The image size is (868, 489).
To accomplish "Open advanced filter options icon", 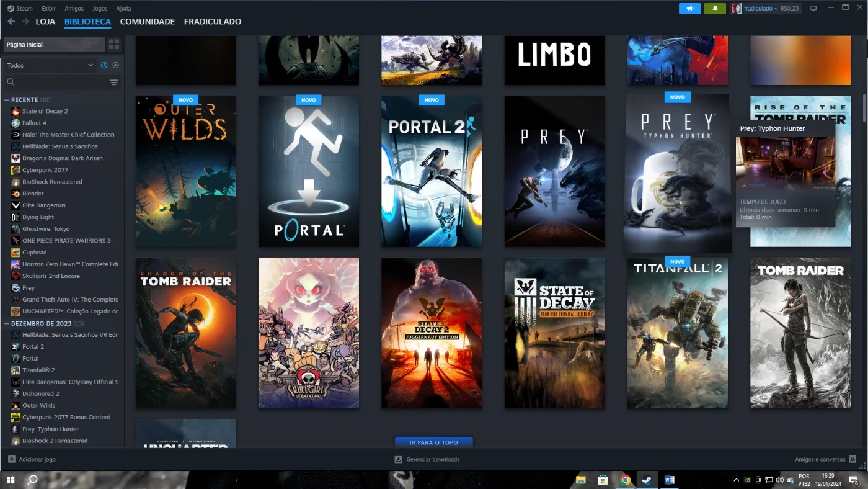I will 114,82.
